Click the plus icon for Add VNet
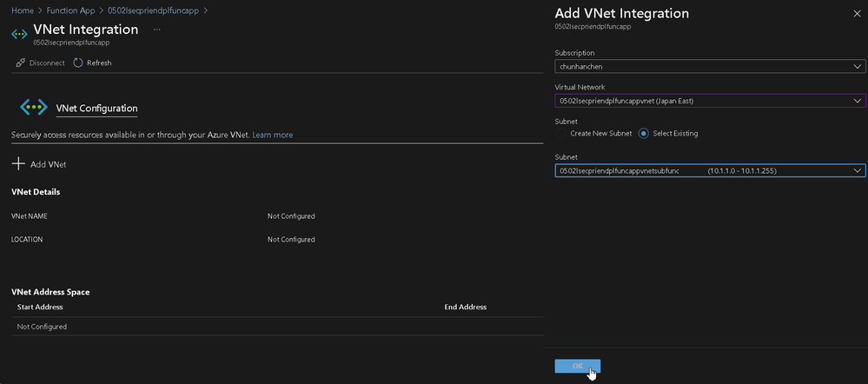The height and width of the screenshot is (384, 868). coord(18,164)
